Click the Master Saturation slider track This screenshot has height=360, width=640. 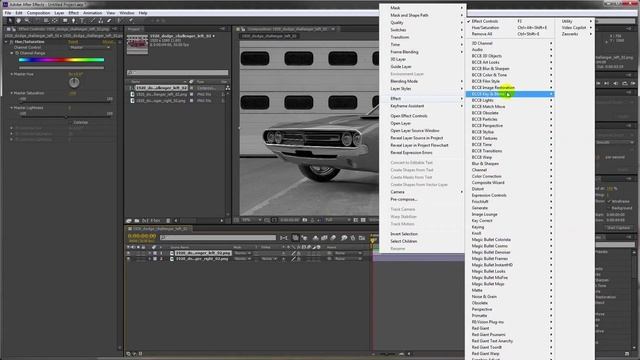(x=66, y=102)
